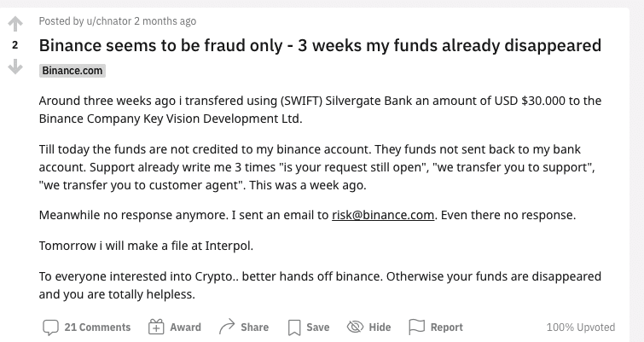Click the Hide eye icon
This screenshot has width=644, height=342.
tap(355, 327)
